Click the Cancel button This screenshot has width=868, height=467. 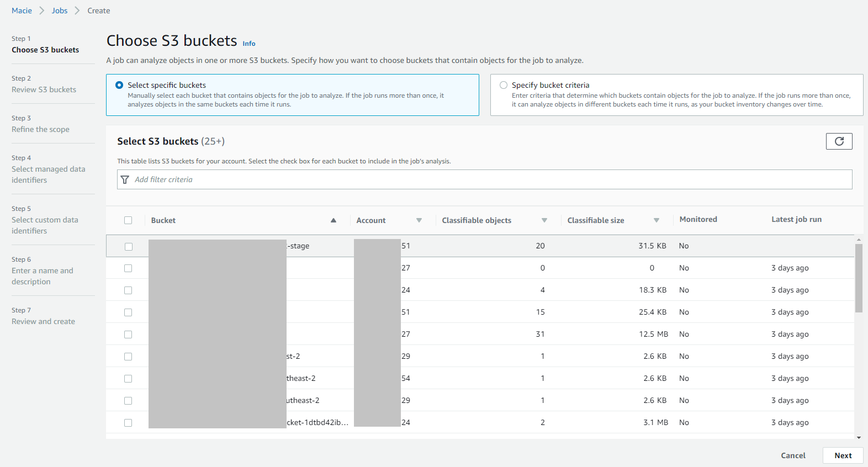(793, 455)
